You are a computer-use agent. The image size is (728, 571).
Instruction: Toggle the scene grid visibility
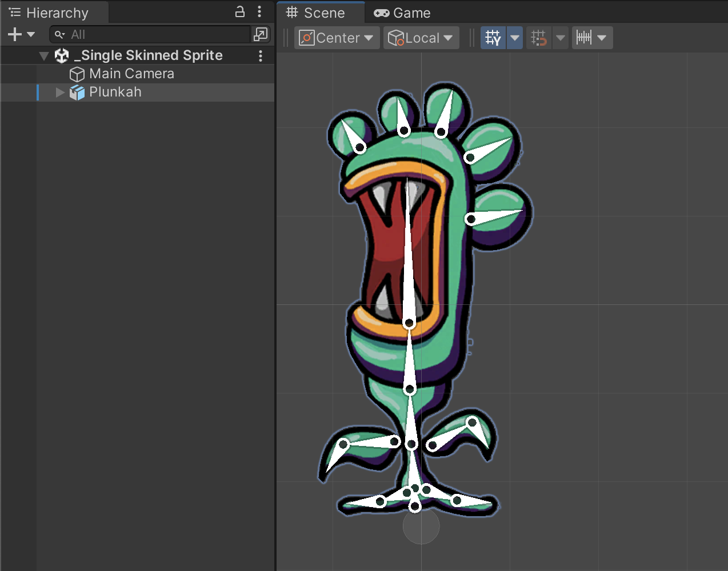click(x=493, y=38)
